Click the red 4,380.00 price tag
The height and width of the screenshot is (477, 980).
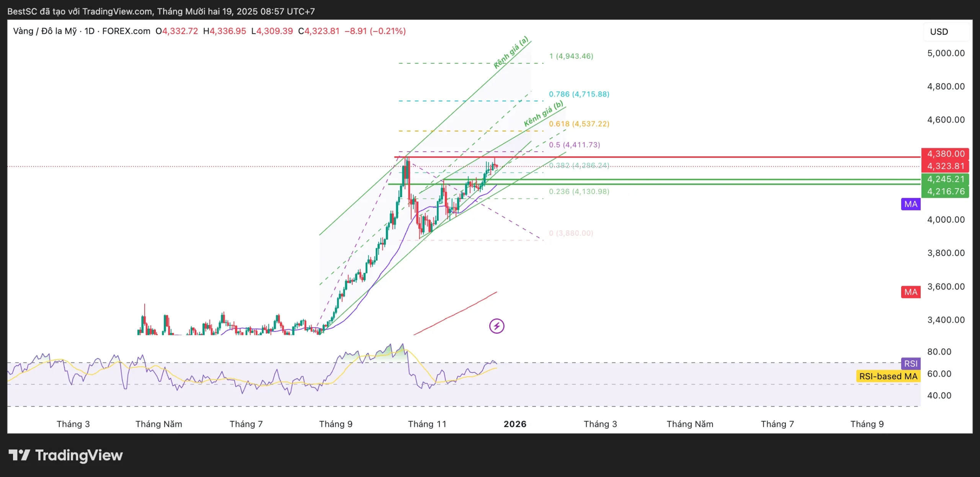(945, 154)
